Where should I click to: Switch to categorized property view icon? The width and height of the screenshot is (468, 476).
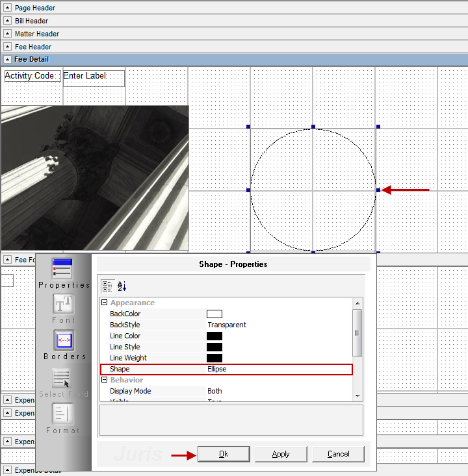[107, 286]
